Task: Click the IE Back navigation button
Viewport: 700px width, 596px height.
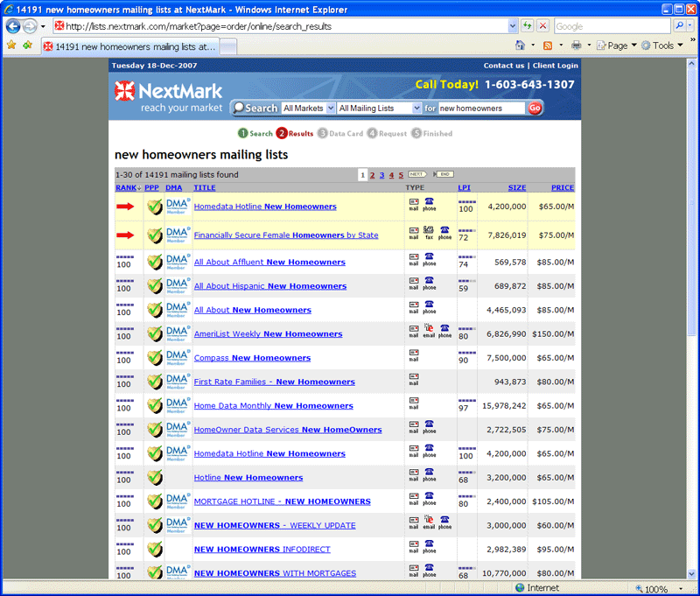Action: (13, 26)
